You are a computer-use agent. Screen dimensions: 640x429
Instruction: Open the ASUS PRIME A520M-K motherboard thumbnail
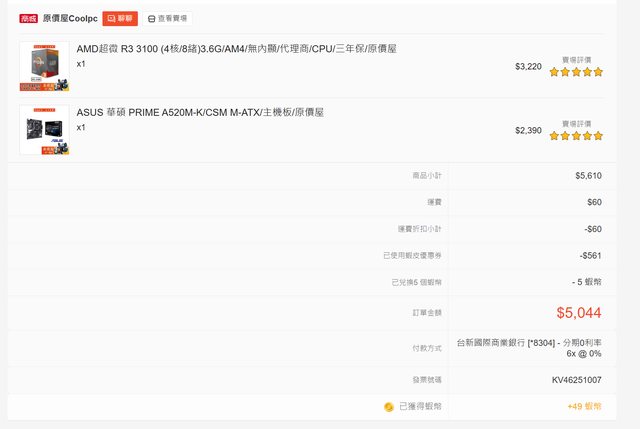[x=44, y=130]
